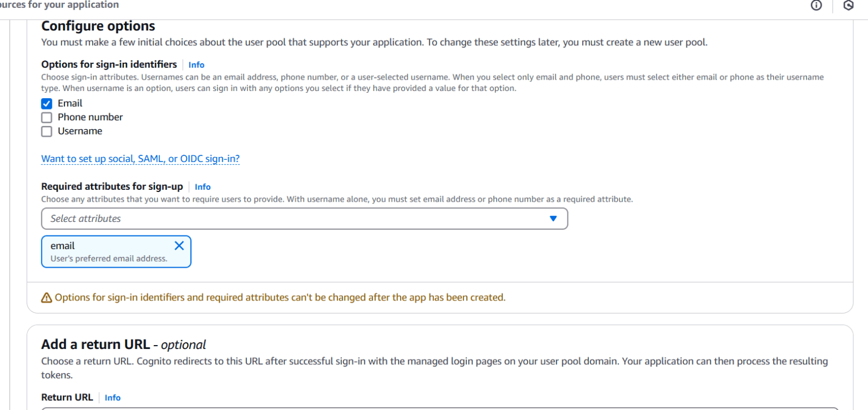Remove the email attribute chip via X
This screenshot has height=410, width=868.
(179, 245)
